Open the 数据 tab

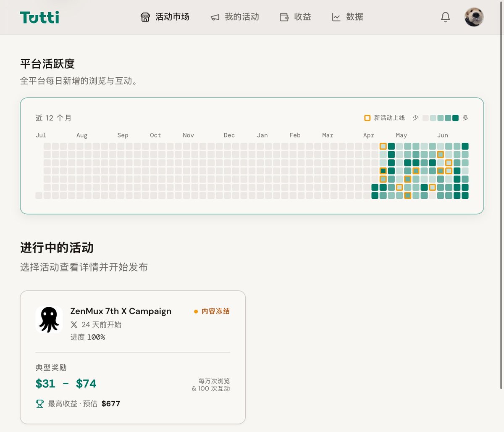(348, 17)
